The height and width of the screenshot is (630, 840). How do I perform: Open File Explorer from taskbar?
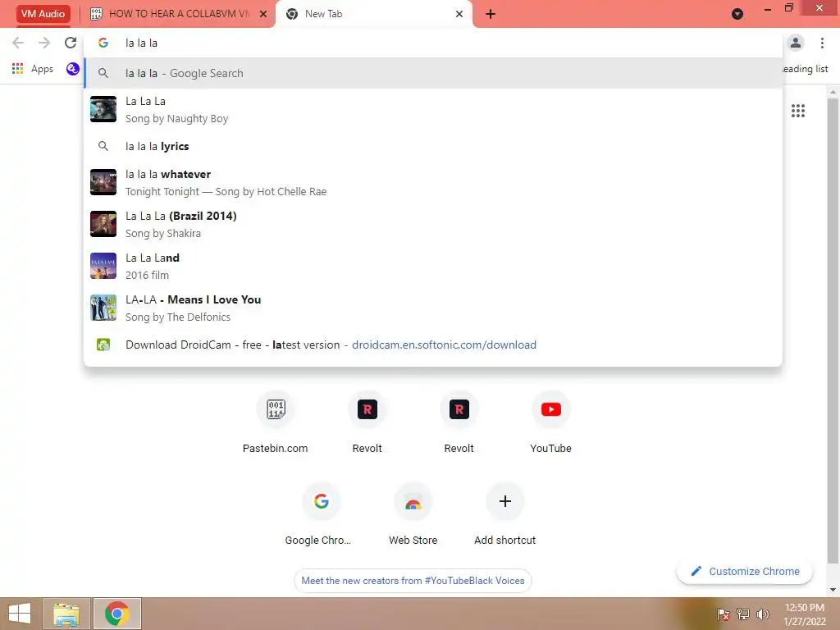tap(66, 614)
